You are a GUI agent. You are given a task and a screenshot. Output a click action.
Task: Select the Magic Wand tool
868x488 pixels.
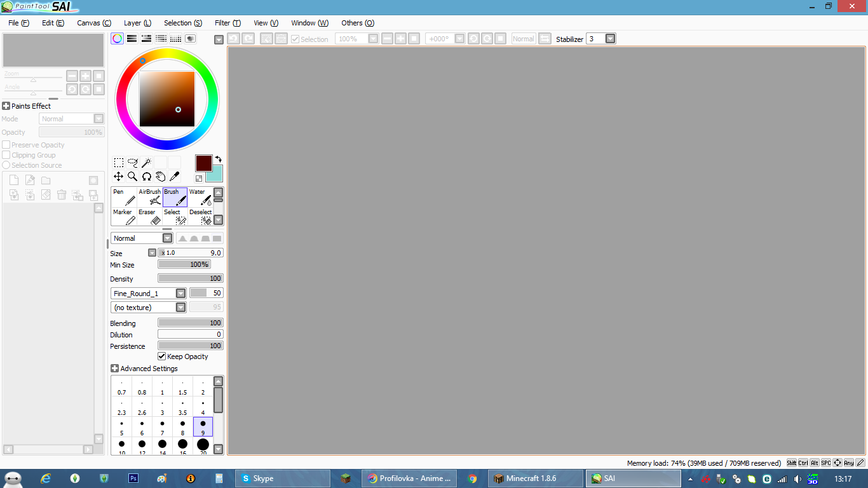(146, 163)
